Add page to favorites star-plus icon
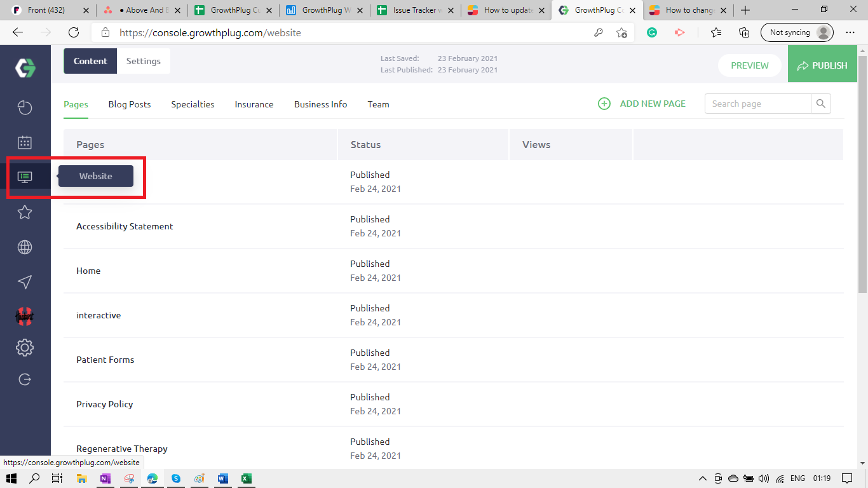 [621, 32]
